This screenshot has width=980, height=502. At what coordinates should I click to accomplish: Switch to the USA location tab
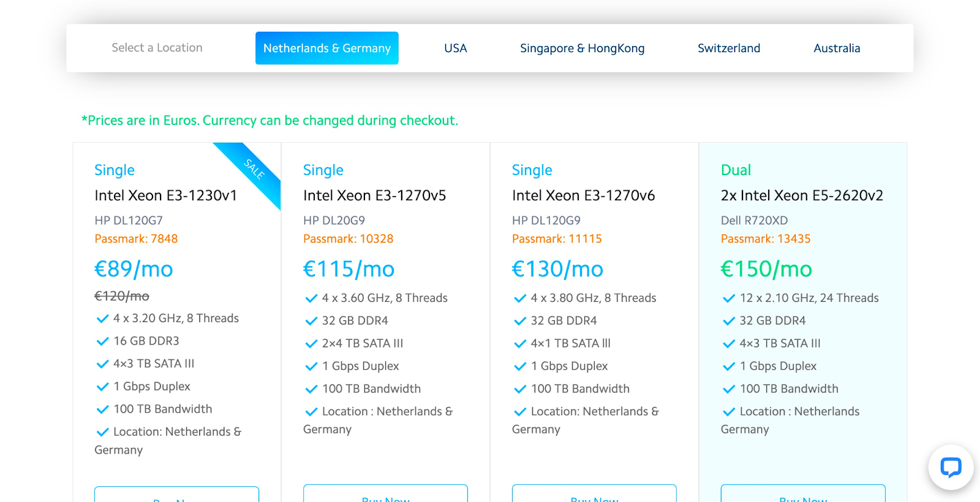pyautogui.click(x=455, y=48)
